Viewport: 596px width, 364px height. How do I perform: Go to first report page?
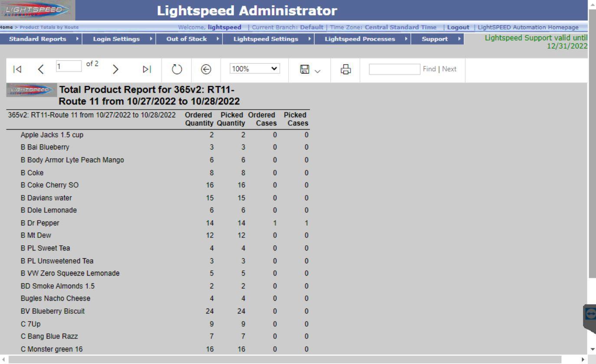tap(17, 69)
